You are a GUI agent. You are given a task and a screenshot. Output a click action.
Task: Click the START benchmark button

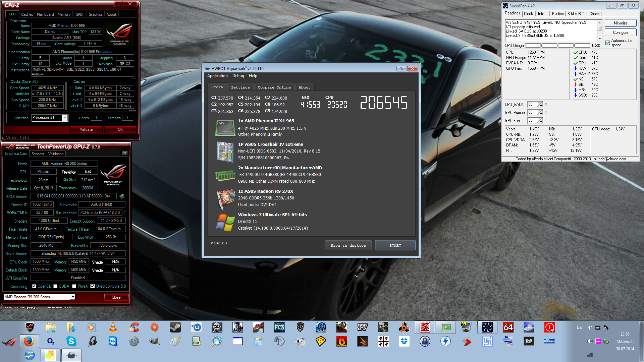(395, 245)
